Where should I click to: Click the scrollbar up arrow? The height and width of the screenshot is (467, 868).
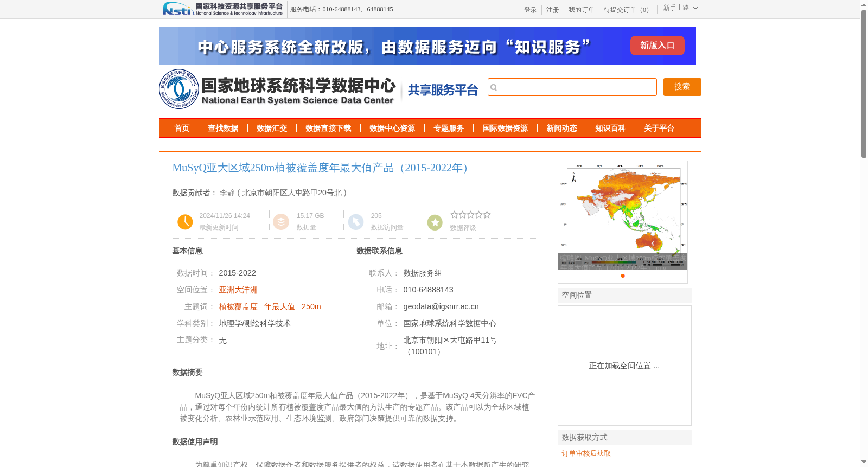tap(864, 4)
